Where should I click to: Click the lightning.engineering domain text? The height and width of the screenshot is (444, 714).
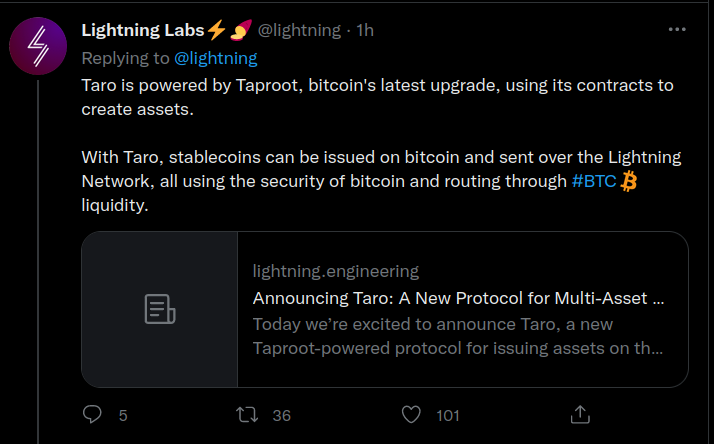click(x=336, y=271)
